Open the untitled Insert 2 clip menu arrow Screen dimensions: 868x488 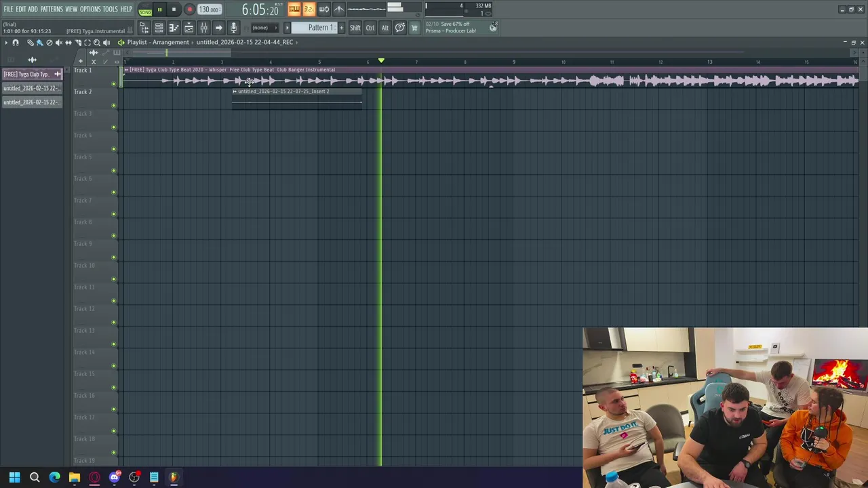coord(235,91)
